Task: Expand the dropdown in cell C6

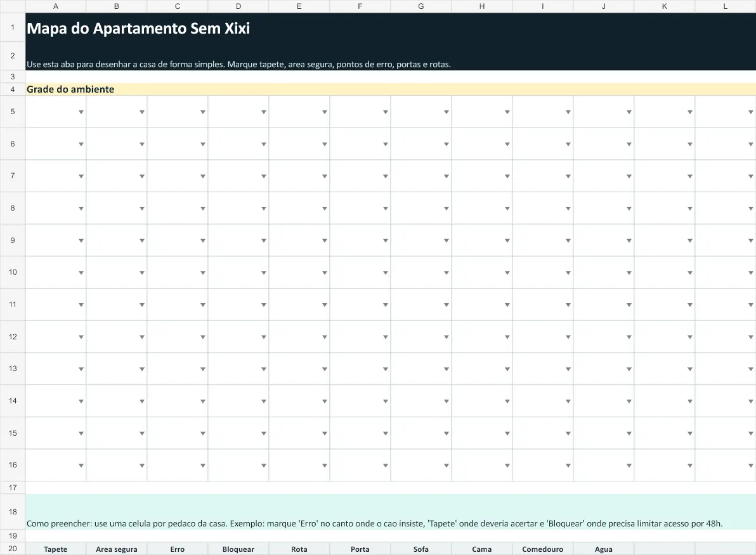Action: [203, 144]
